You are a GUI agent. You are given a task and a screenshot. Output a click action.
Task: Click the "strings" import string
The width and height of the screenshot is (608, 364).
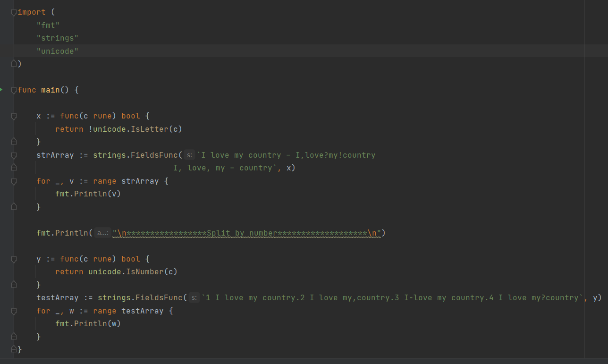click(x=58, y=38)
